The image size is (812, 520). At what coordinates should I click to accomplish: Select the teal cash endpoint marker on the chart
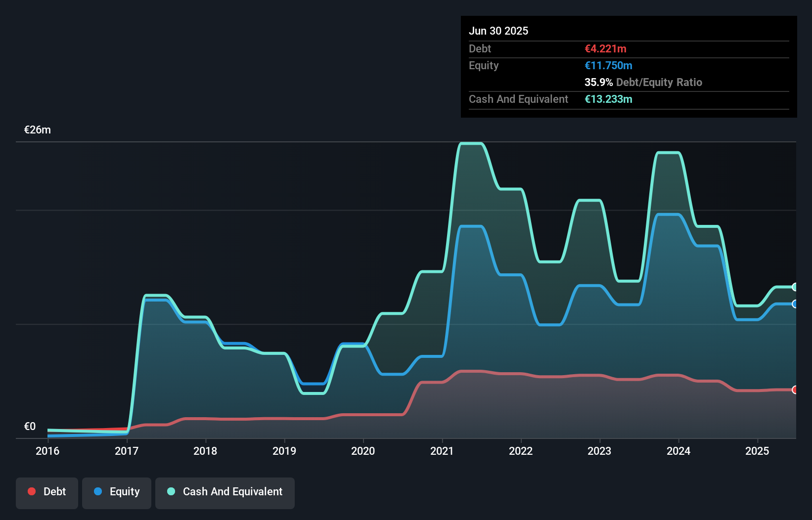coord(795,287)
